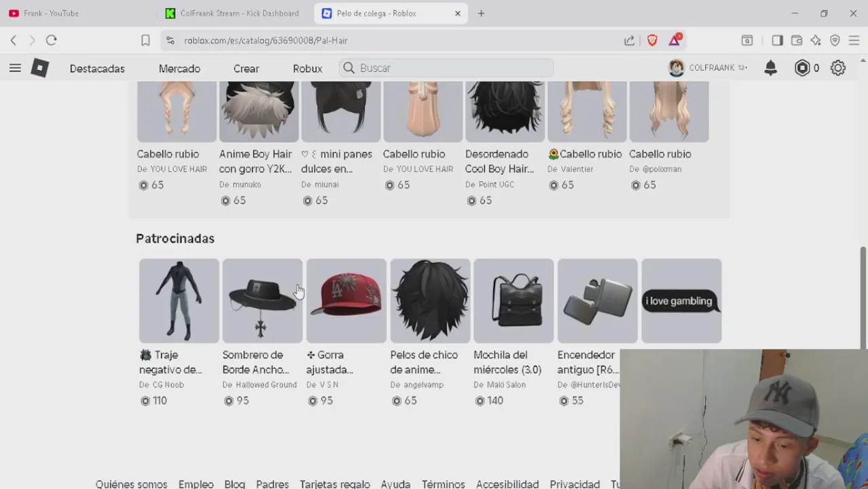The image size is (868, 489).
Task: Open the Brave VPN icon
Action: (x=835, y=40)
